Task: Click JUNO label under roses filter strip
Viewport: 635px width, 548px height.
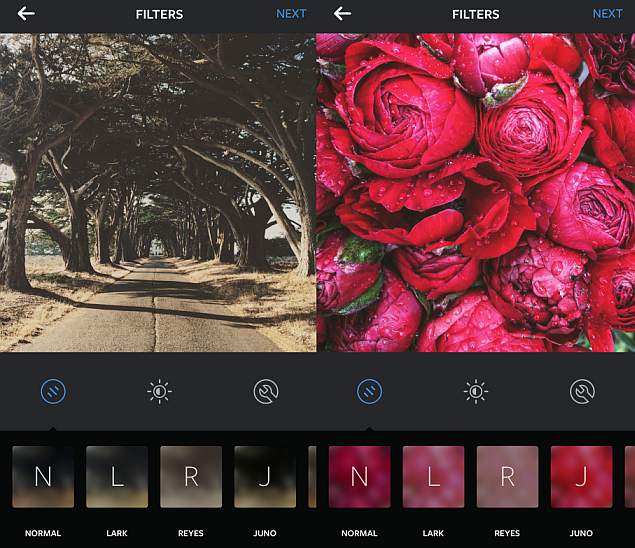Action: [581, 533]
